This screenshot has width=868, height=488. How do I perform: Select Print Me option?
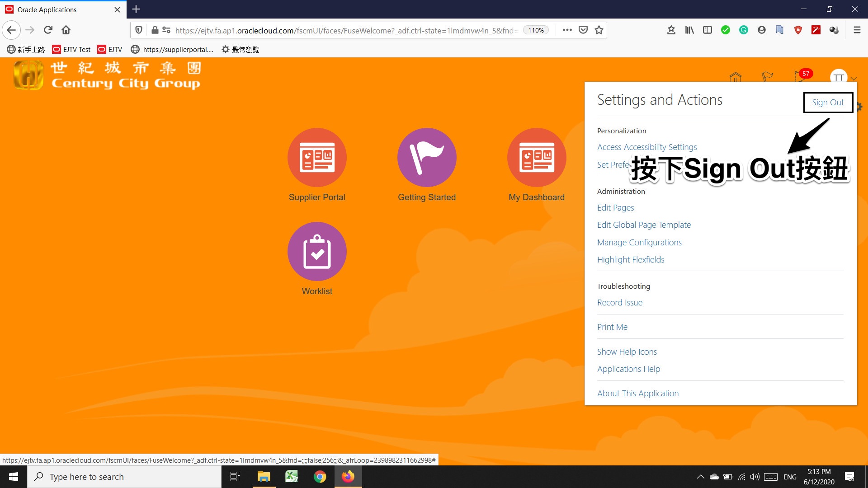point(612,327)
